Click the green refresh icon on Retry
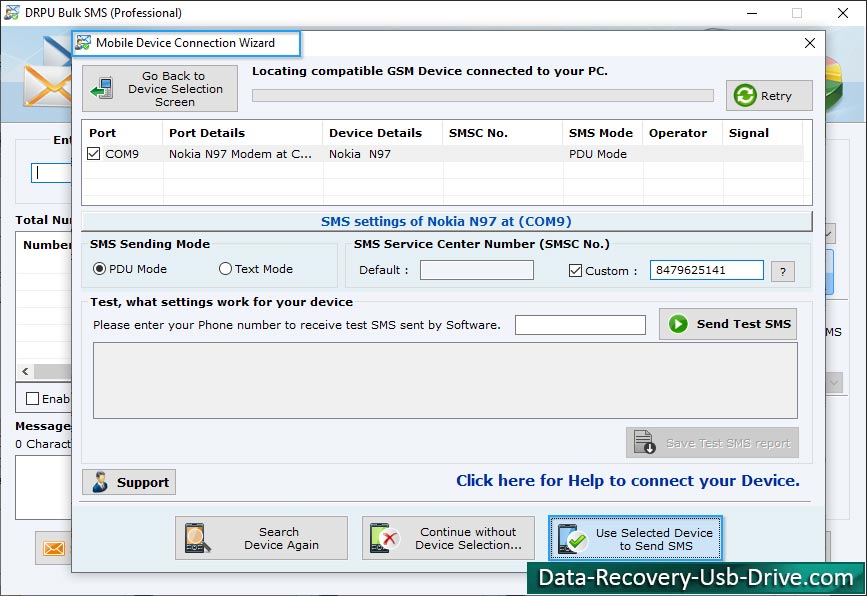Screen dimensions: 867x596 tap(745, 96)
